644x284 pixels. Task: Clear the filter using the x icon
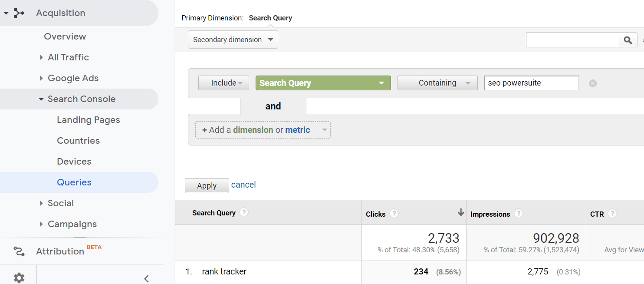click(593, 83)
